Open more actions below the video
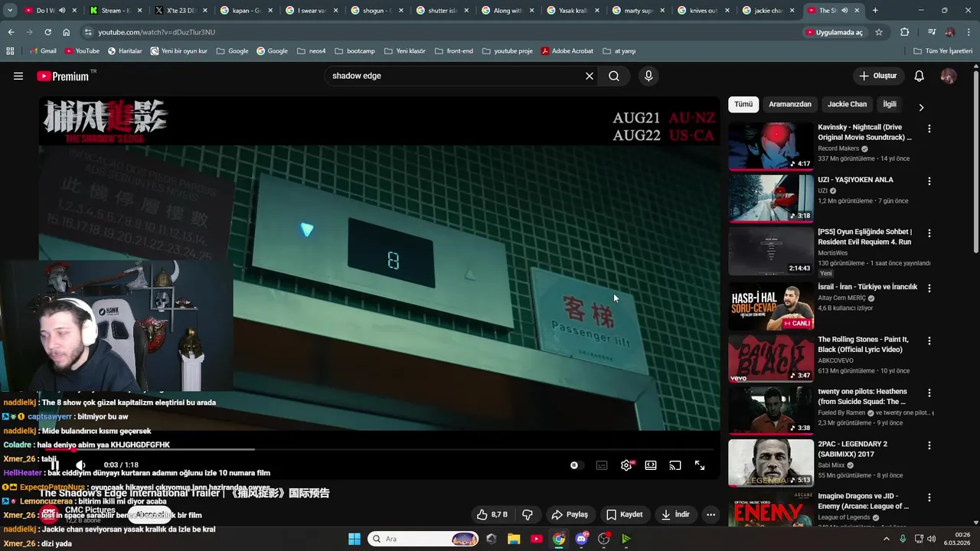This screenshot has height=551, width=980. pos(710,514)
